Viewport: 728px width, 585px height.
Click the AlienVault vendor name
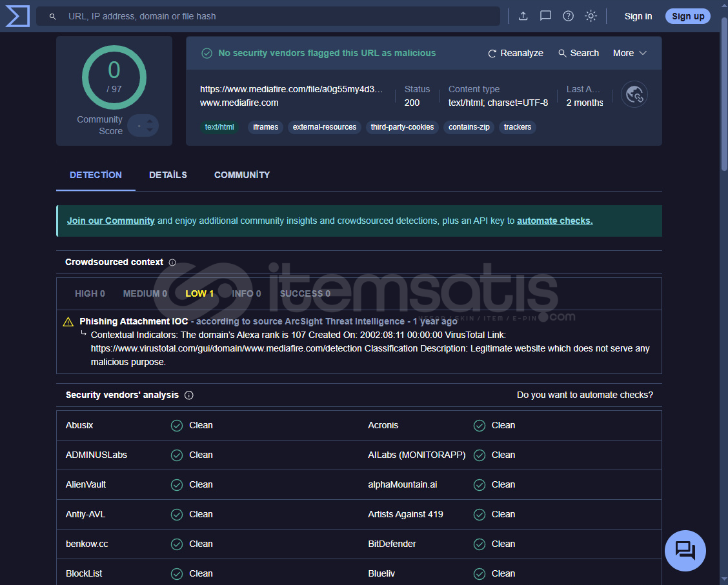[86, 485]
